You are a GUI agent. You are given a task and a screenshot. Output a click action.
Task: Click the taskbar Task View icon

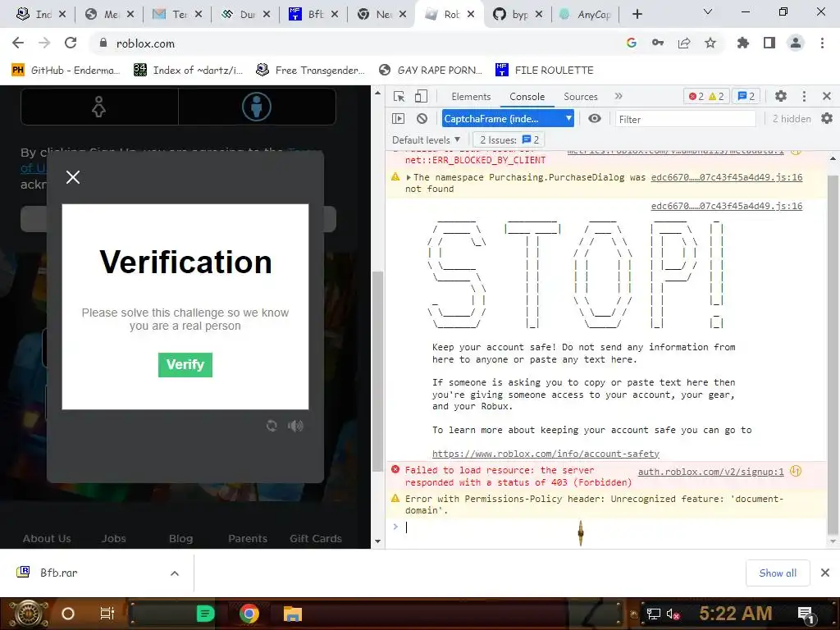point(107,614)
